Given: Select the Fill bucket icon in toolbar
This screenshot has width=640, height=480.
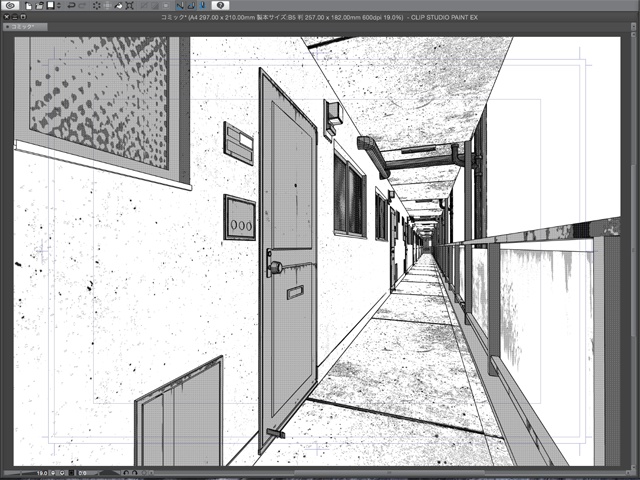Looking at the screenshot, I should [x=118, y=5].
